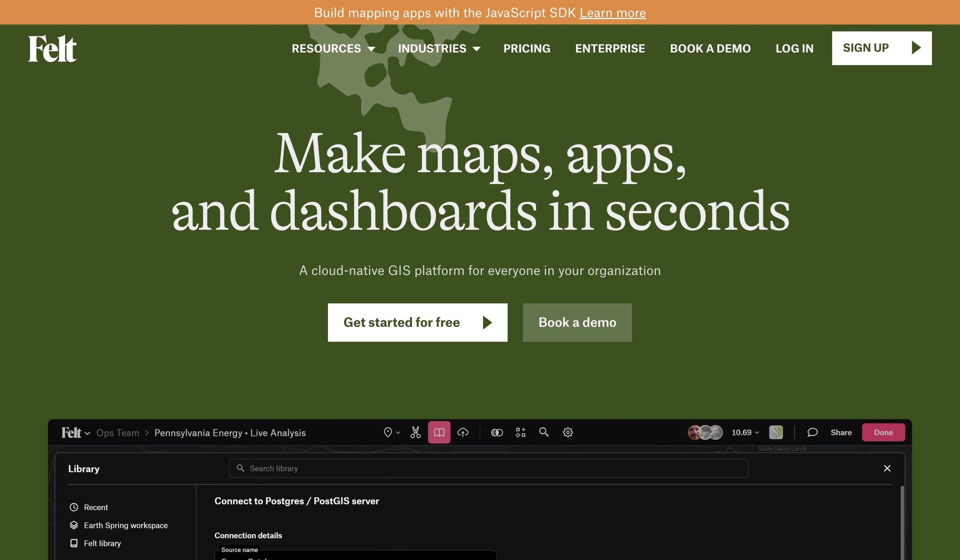The height and width of the screenshot is (560, 960).
Task: Open the Industries dropdown menu
Action: [x=439, y=48]
